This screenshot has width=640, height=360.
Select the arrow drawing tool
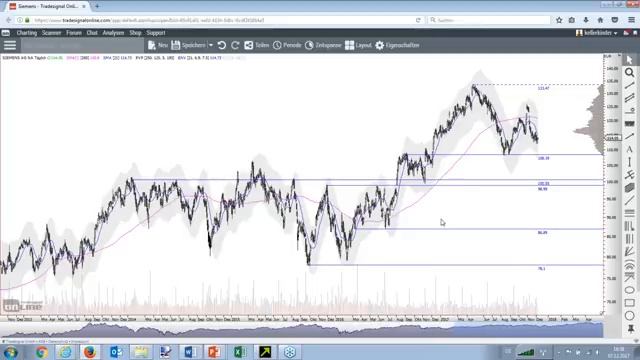tap(629, 136)
